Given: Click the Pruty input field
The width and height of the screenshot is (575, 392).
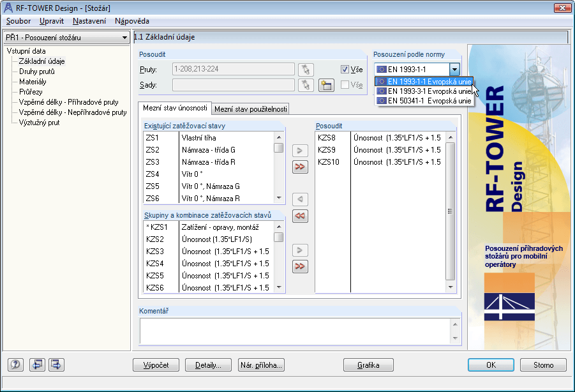Looking at the screenshot, I should point(233,69).
